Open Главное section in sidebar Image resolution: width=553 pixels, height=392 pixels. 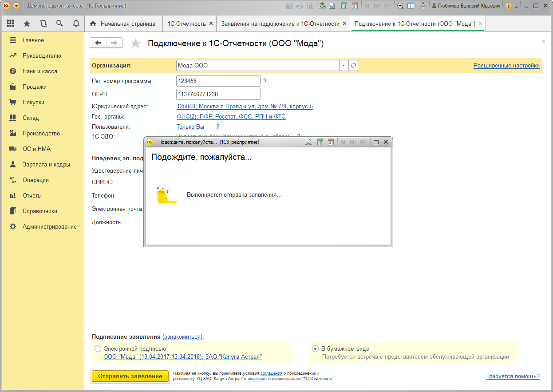coord(42,40)
